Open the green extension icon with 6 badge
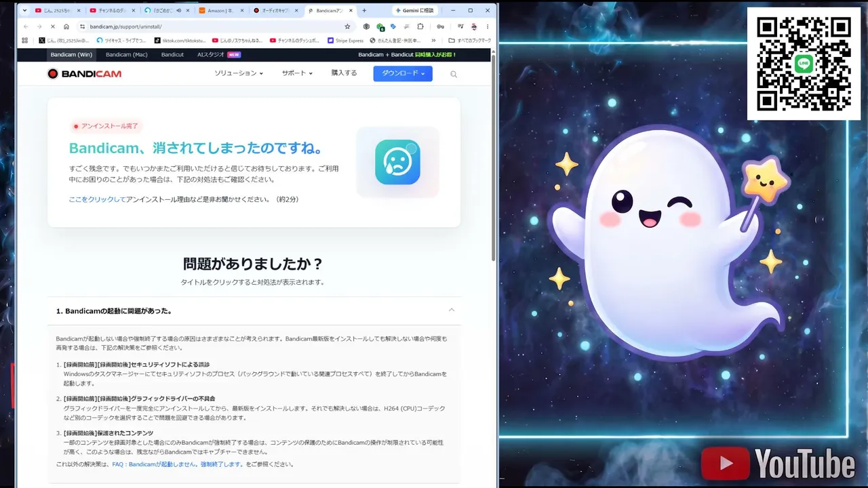Viewport: 868px width, 488px height. pos(380,26)
